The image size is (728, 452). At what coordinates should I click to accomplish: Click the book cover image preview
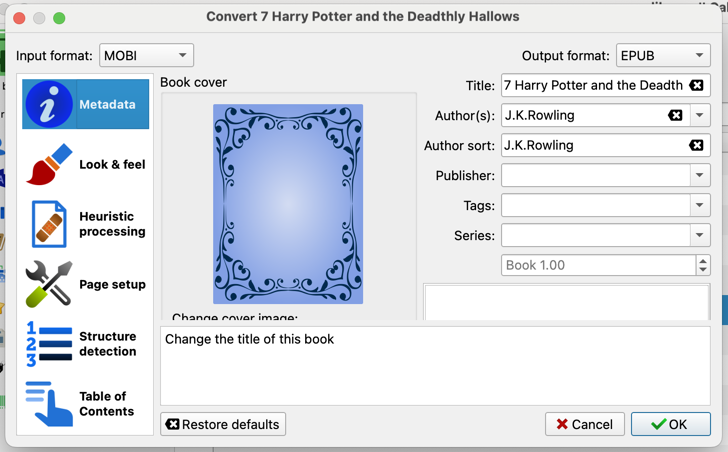288,204
